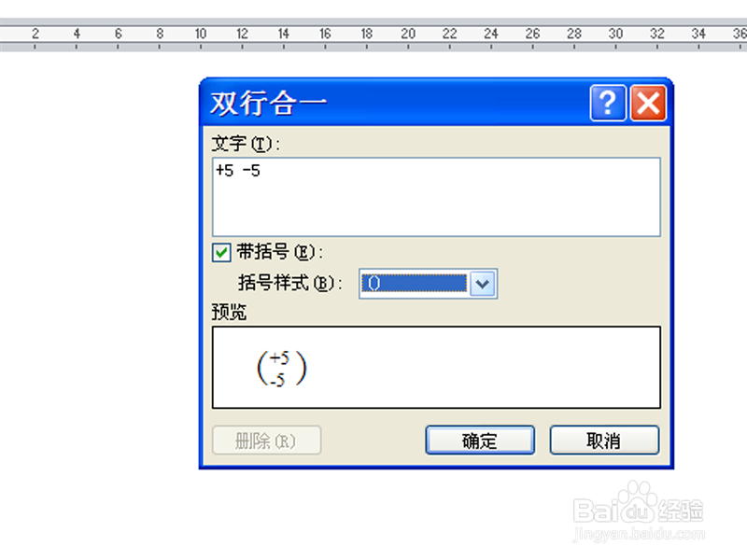Click the disabled 删除 button
The height and width of the screenshot is (560, 747).
coord(266,440)
